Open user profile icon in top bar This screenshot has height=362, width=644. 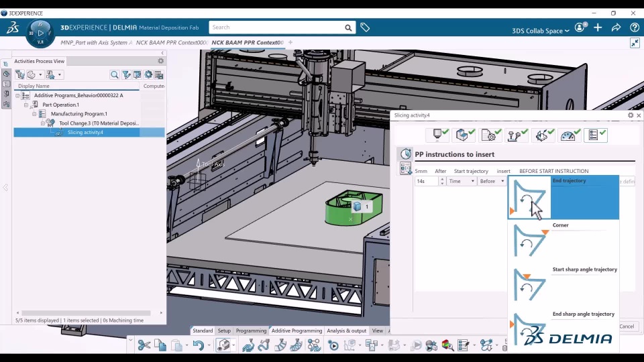pos(581,27)
